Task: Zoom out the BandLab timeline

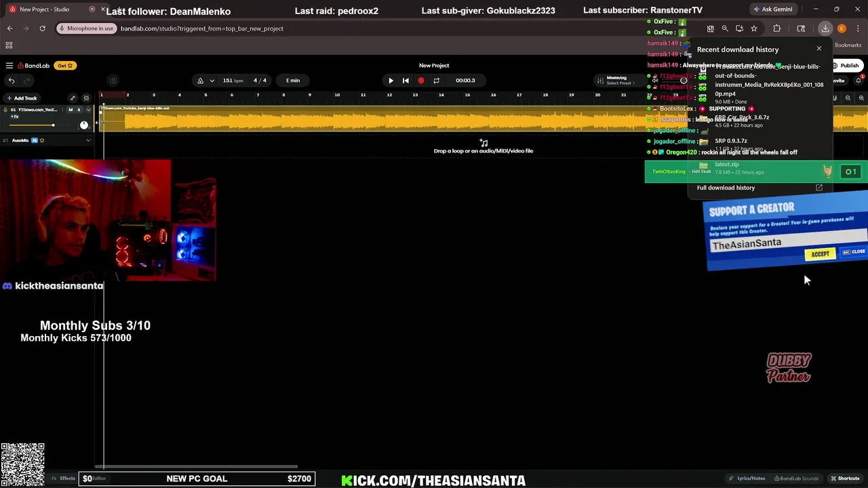Action: (848, 98)
